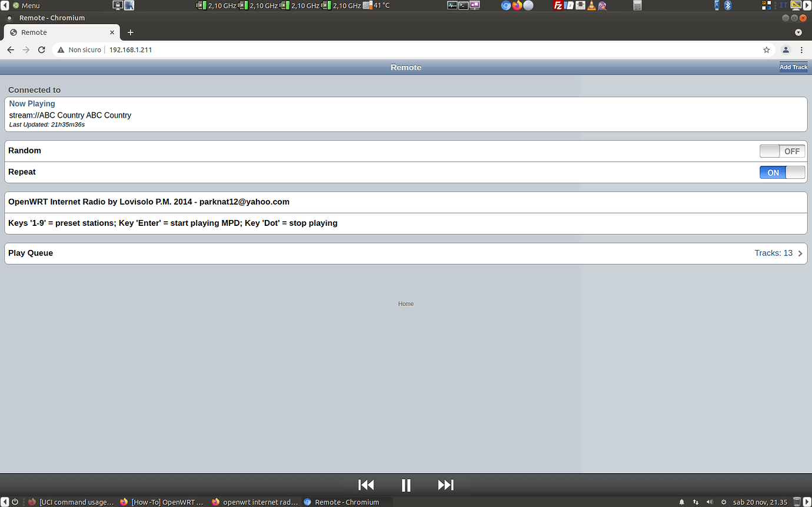Open Bluetooth settings from the tray
Image resolution: width=812 pixels, height=507 pixels.
click(728, 5)
